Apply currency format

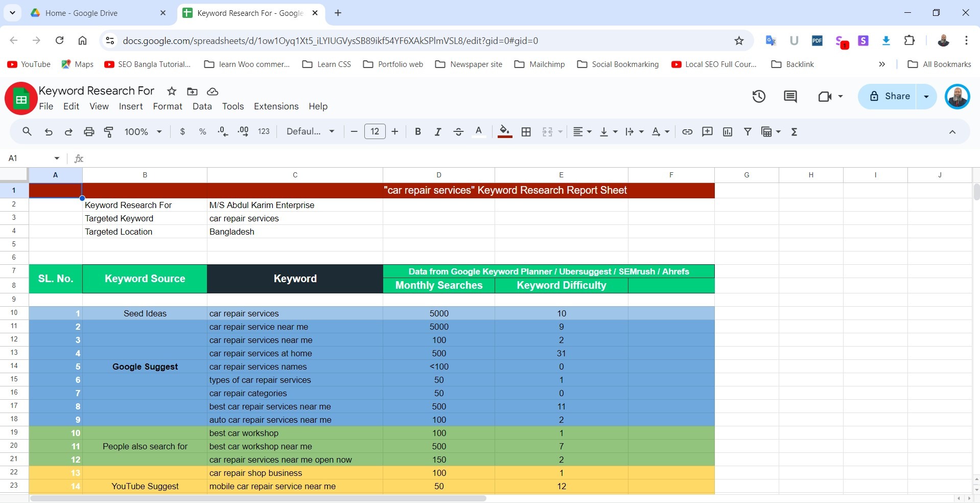[x=183, y=131]
